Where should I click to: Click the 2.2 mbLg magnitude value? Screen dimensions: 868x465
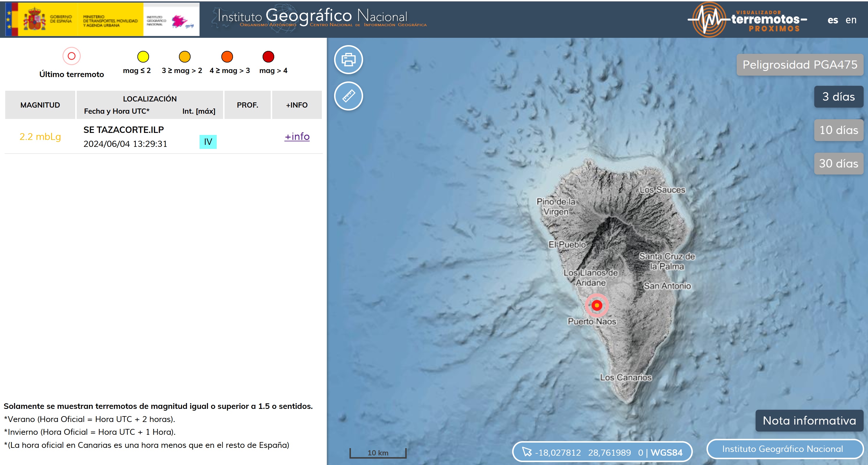[x=40, y=137]
